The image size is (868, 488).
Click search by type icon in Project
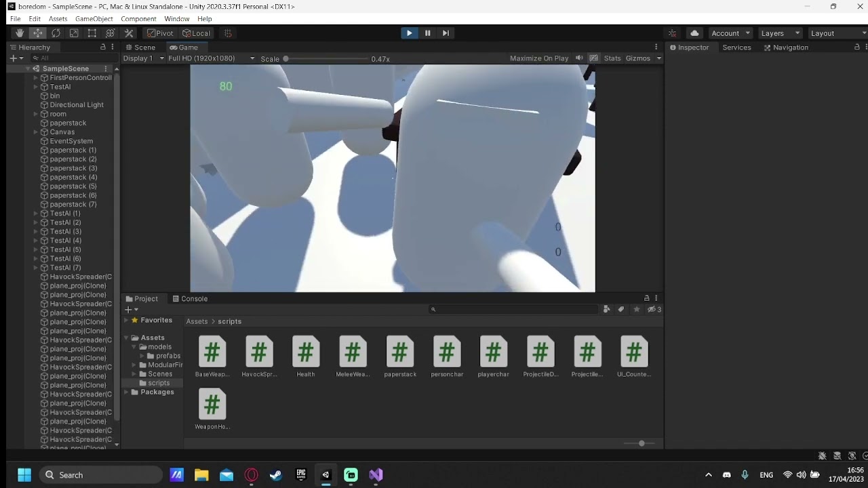pyautogui.click(x=606, y=309)
